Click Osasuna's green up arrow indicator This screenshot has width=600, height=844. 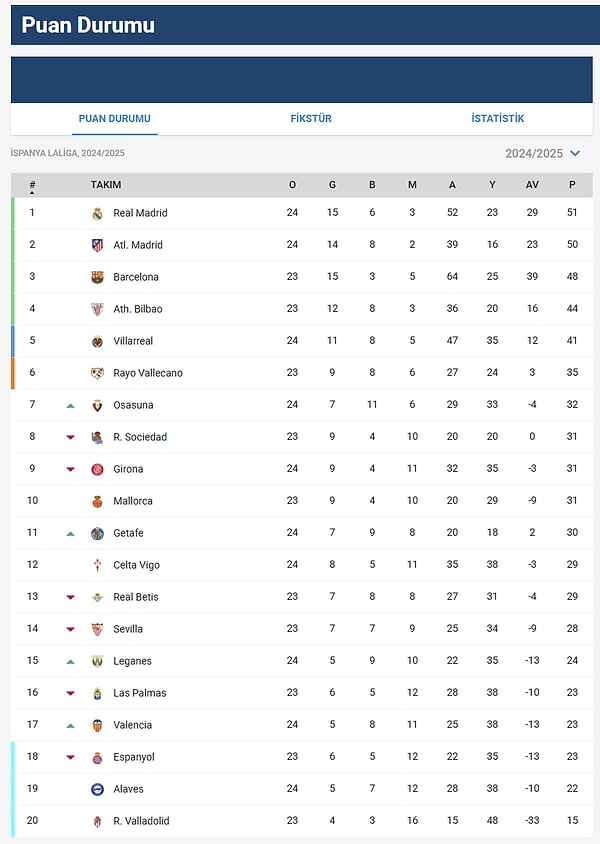[70, 406]
